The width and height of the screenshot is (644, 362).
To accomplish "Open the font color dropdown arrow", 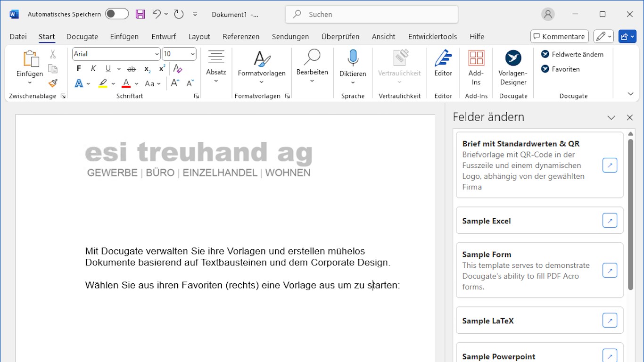I will 137,84.
